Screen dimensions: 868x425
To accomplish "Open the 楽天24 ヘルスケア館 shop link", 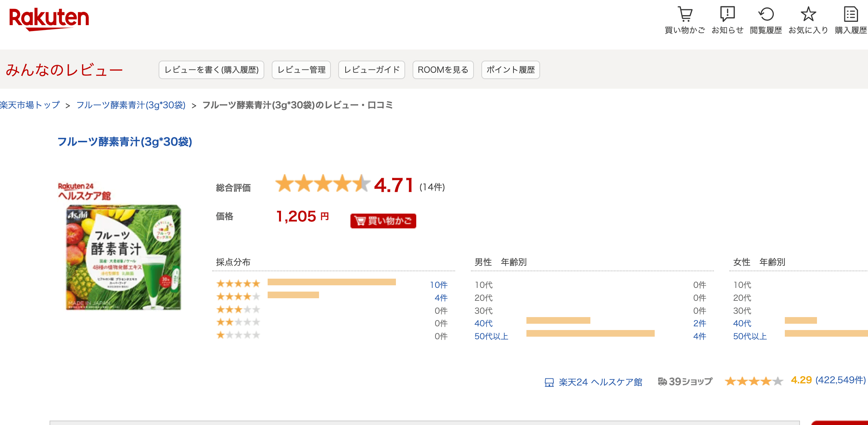I will point(600,382).
